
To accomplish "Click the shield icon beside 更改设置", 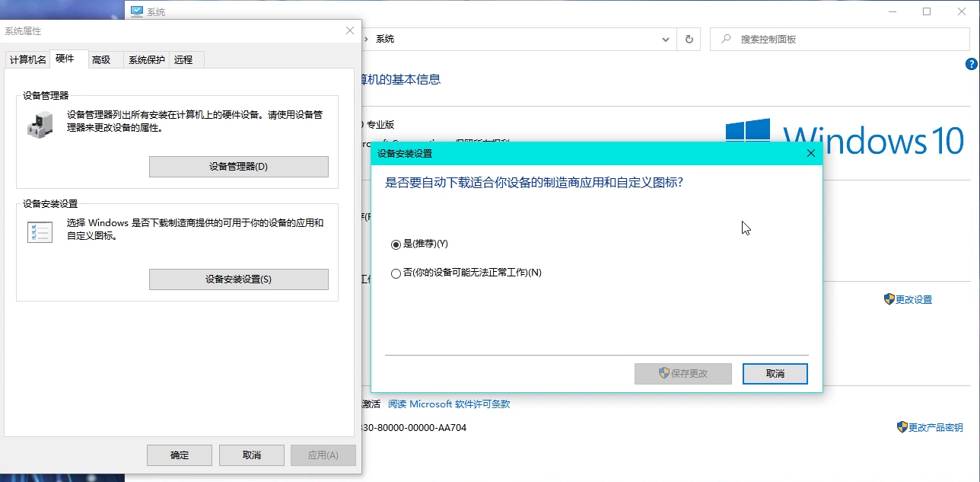I will [889, 299].
